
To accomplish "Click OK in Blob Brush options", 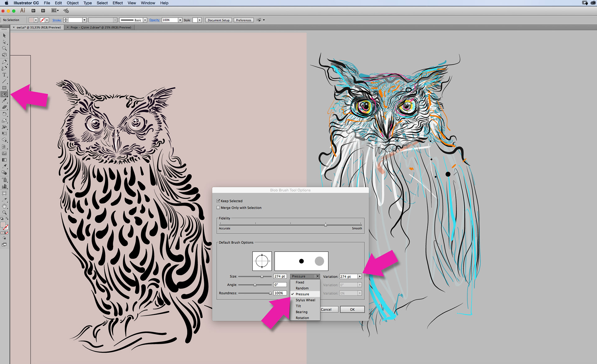I will (352, 309).
